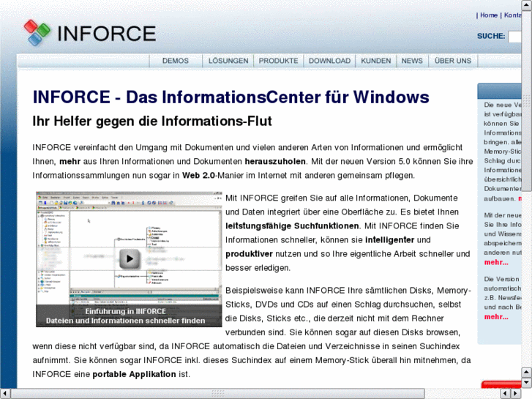Click the vertical scrollbar thumb

pos(527,101)
